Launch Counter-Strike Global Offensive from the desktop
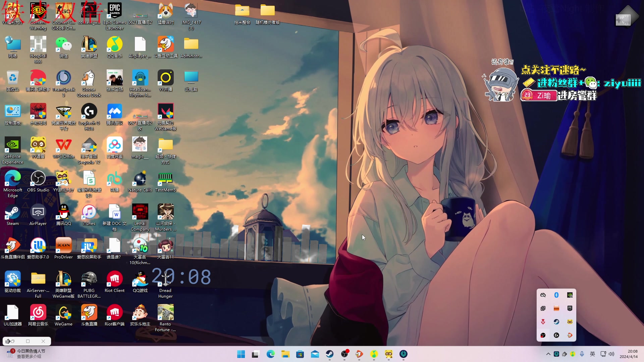 [x=64, y=16]
